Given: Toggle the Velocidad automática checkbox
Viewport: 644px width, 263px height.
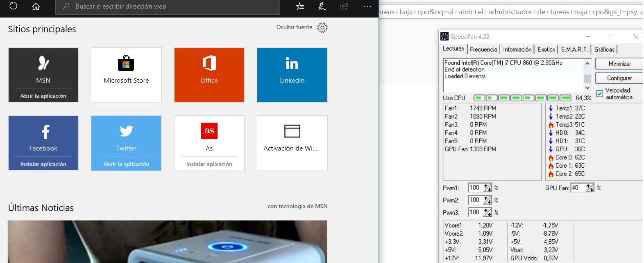Looking at the screenshot, I should [600, 94].
